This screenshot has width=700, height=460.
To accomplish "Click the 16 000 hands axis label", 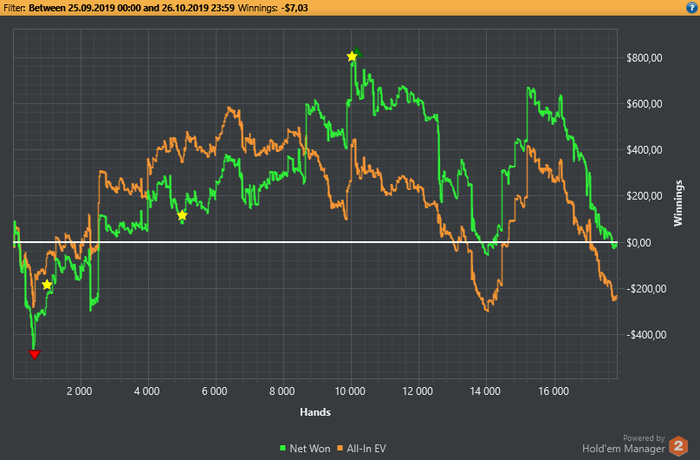I will point(554,391).
